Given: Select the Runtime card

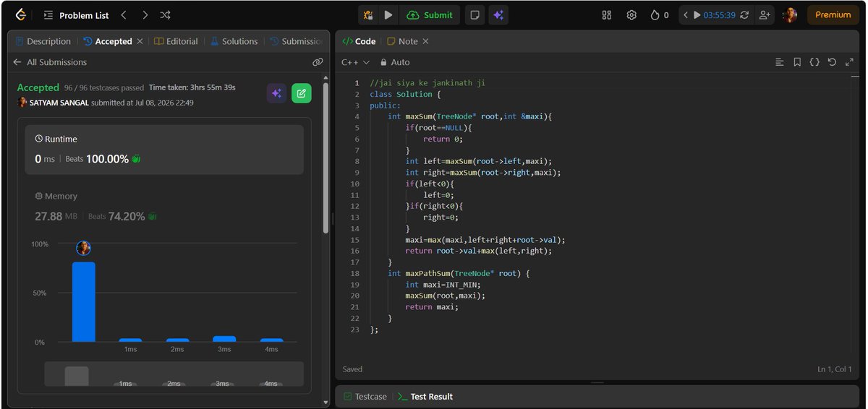Looking at the screenshot, I should [164, 150].
